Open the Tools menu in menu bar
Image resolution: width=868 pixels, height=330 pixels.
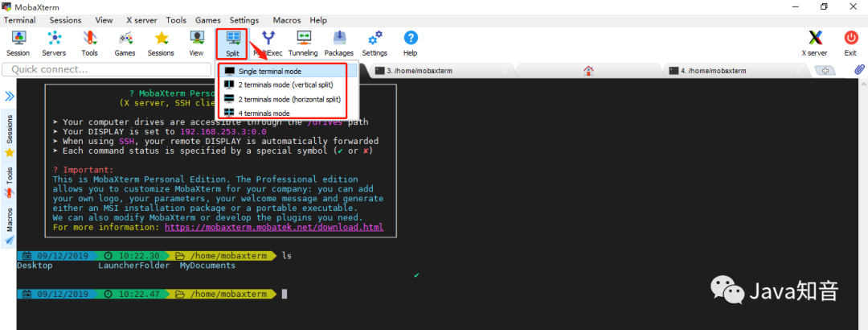tap(176, 20)
